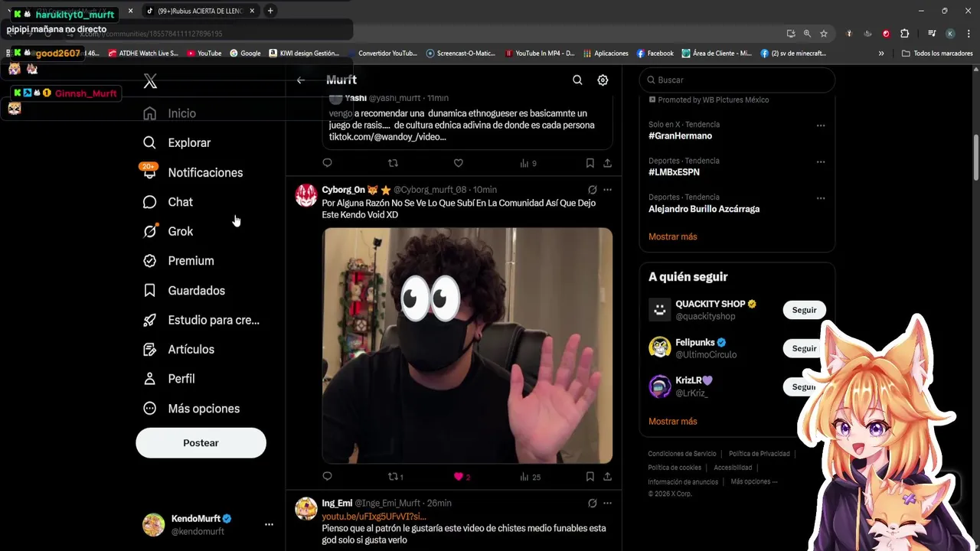Go back with Murft header arrow
Image resolution: width=980 pixels, height=551 pixels.
coord(301,80)
